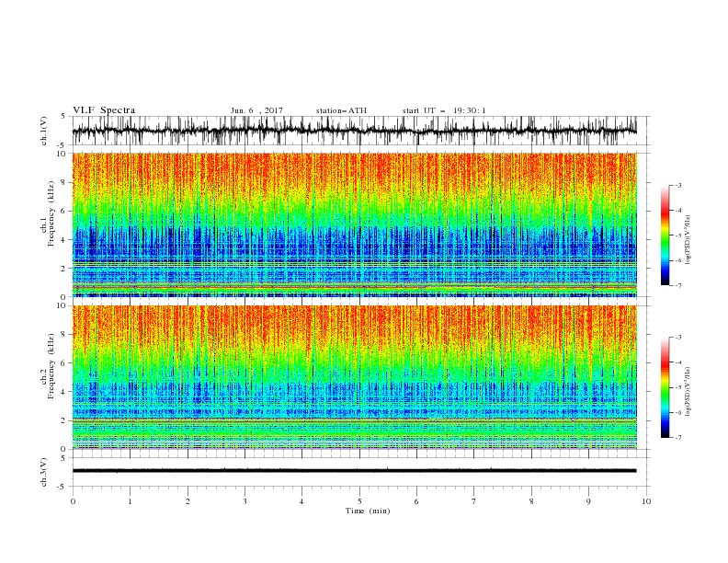The height and width of the screenshot is (563, 728).
Task: Click the time axis tick label '10'
Action: tap(646, 501)
